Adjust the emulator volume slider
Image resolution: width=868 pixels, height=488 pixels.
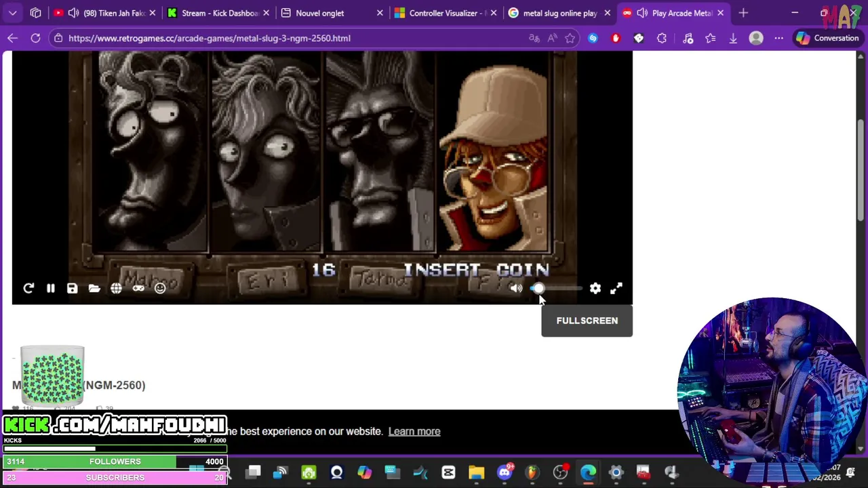tap(556, 289)
